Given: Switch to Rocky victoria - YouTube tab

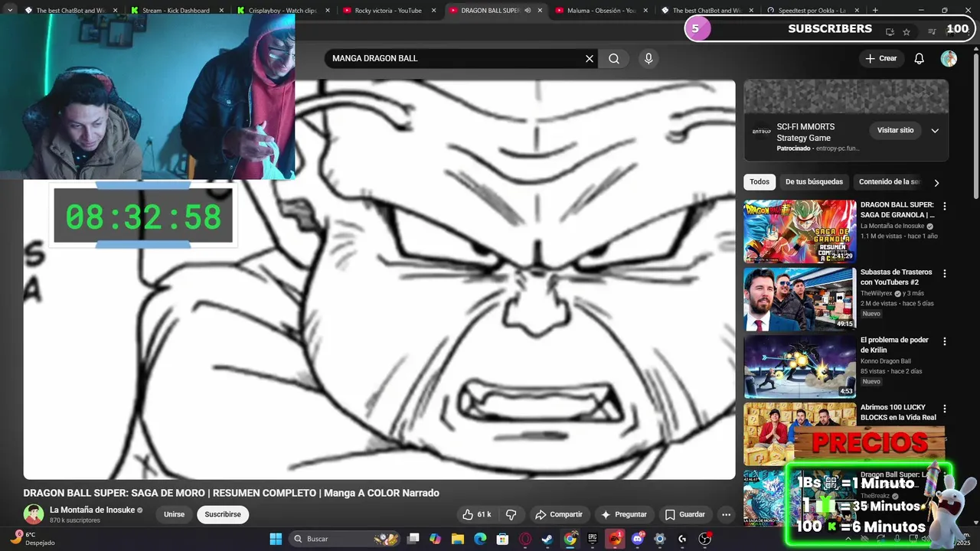Looking at the screenshot, I should coord(388,11).
